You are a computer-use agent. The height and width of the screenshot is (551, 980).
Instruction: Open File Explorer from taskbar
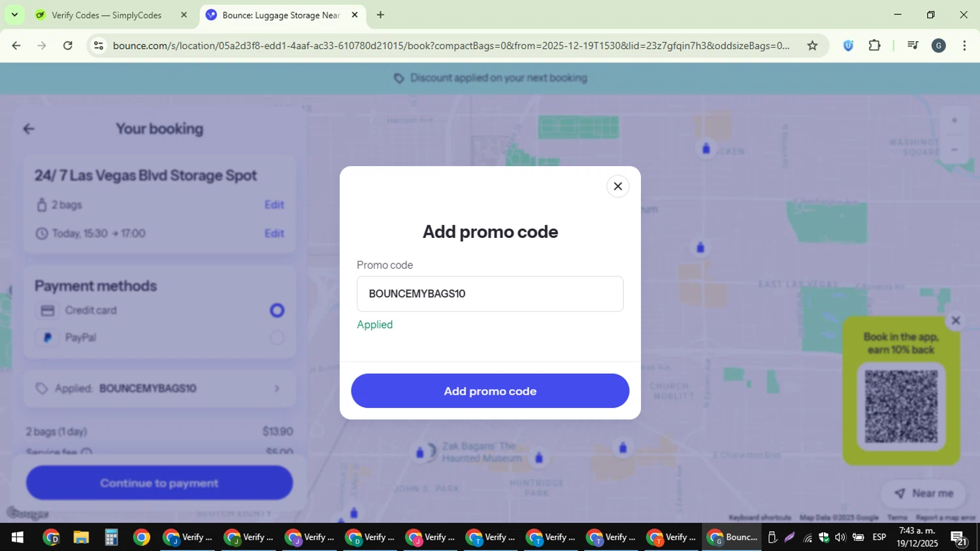tap(81, 537)
